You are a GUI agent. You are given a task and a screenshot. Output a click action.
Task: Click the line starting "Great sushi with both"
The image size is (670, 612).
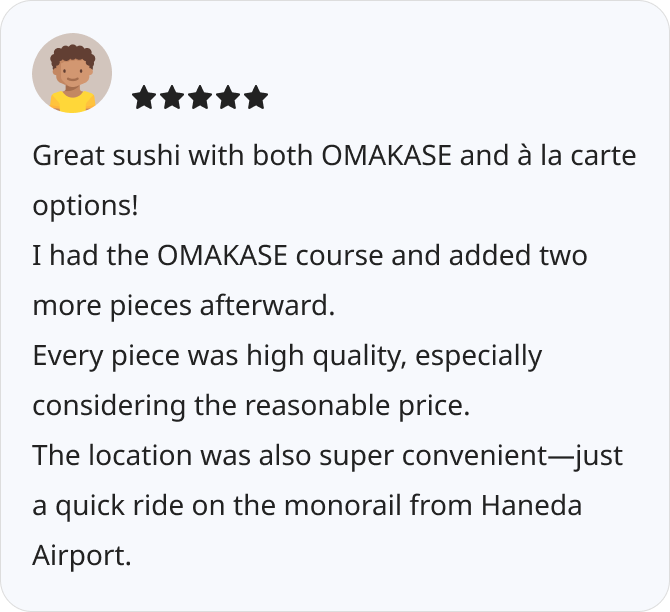tap(334, 157)
